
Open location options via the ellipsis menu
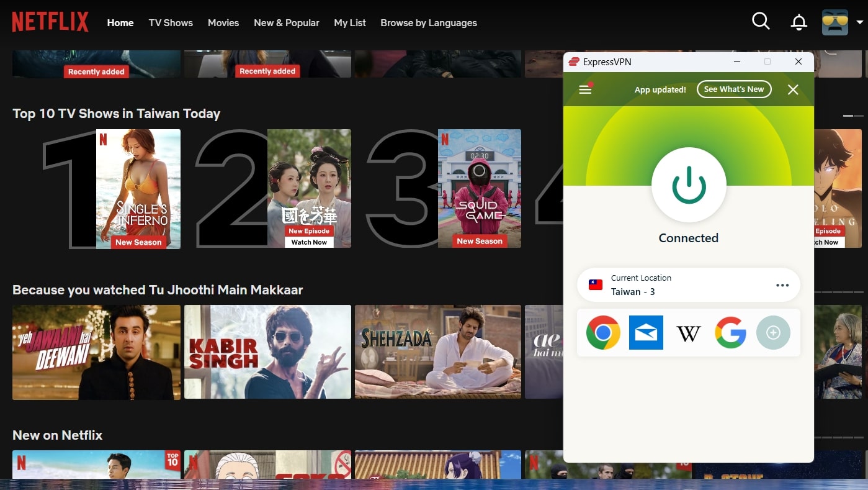(x=782, y=284)
